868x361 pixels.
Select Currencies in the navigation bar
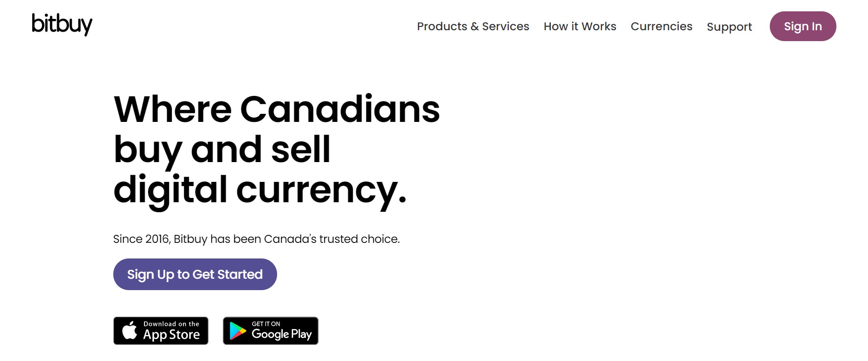pos(661,26)
